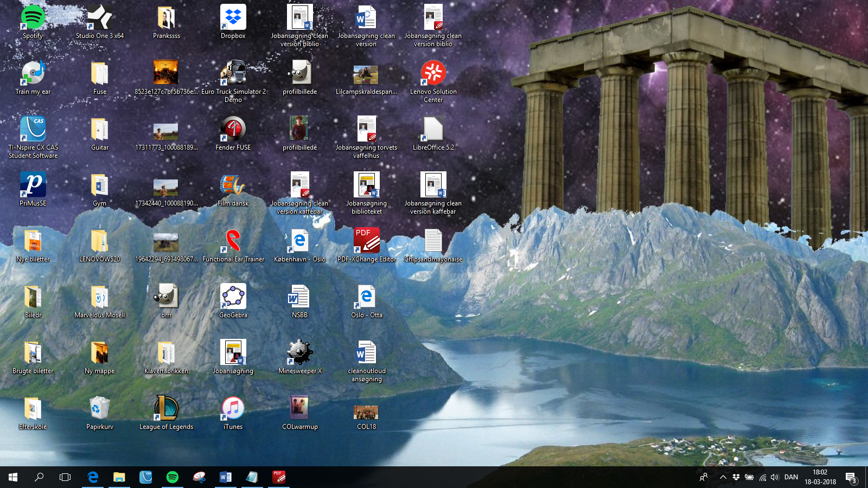Open the taskbar search
Screen dimensions: 868x488
[x=39, y=477]
